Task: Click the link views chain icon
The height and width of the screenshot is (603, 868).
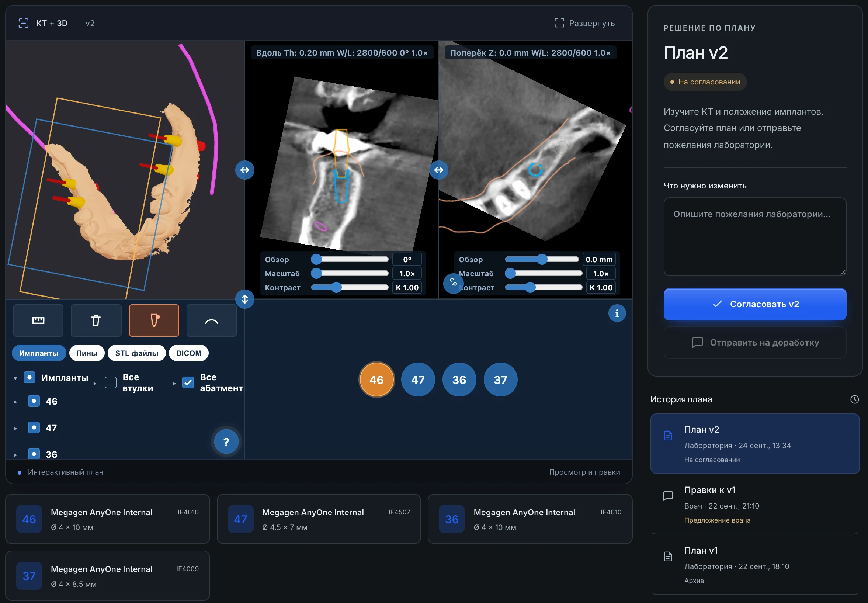Action: point(453,283)
